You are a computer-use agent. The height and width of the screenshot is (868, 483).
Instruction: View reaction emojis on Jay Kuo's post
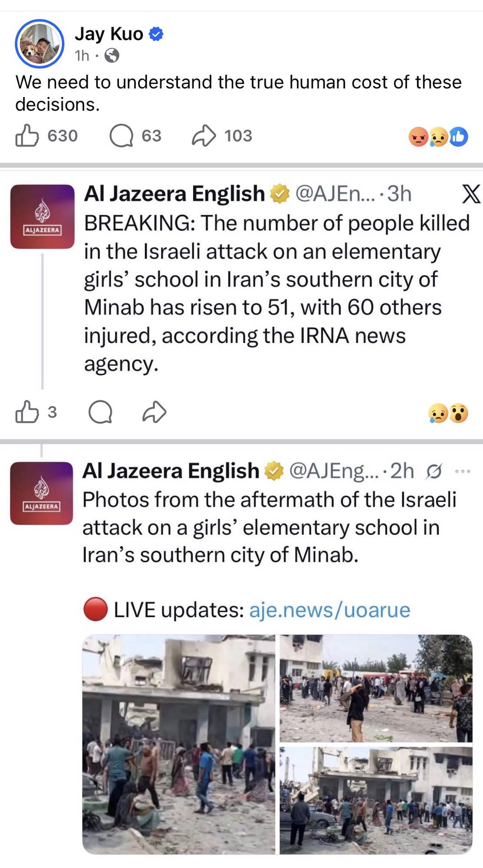(x=438, y=137)
